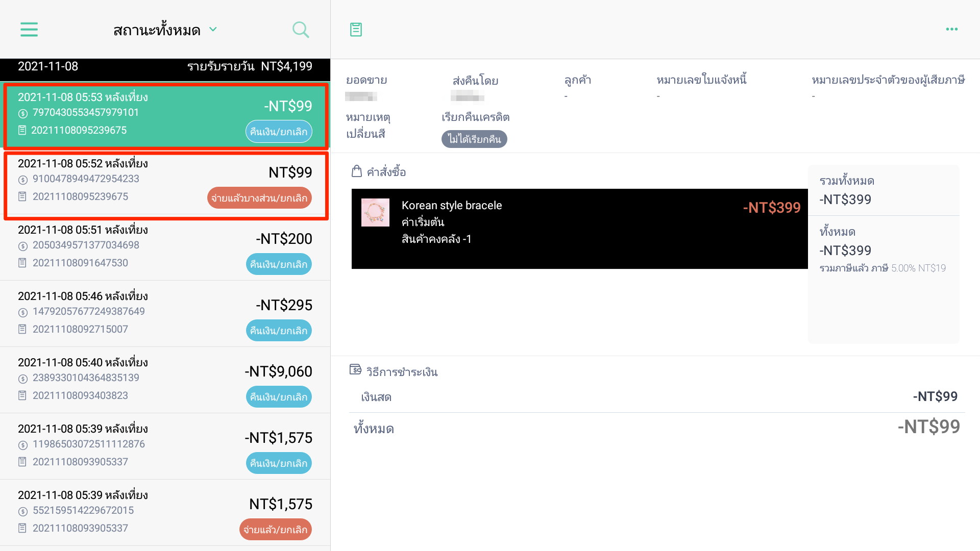Click the dropdown chevron next to สถานะทั้งหมด
This screenshot has width=980, height=551.
pyautogui.click(x=213, y=30)
